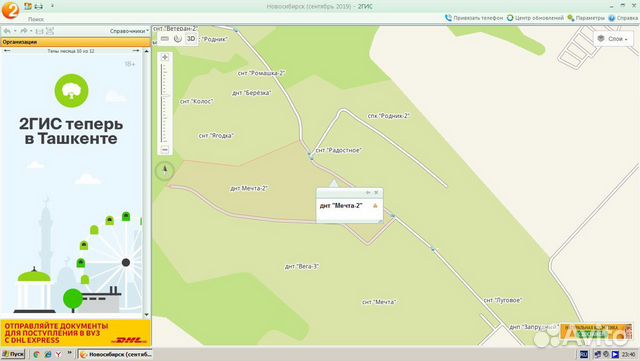Image resolution: width=640 pixels, height=361 pixels.
Task: Open the Справочники dropdown
Action: tap(129, 31)
